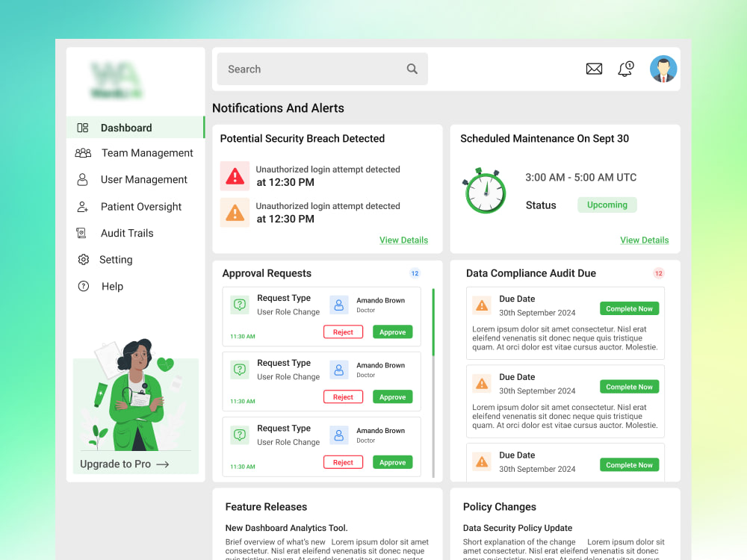Image resolution: width=747 pixels, height=560 pixels.
Task: Focus the Search input field
Action: [x=322, y=69]
